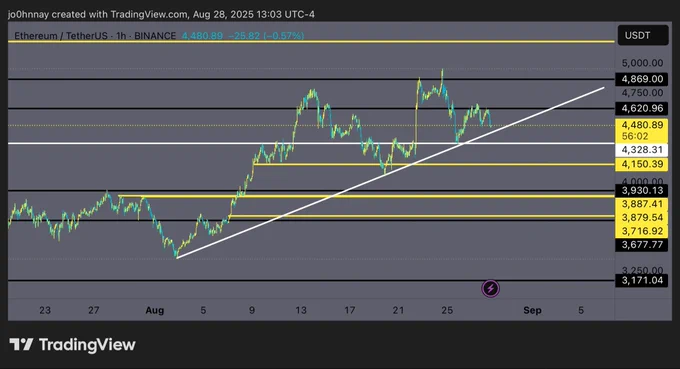The image size is (680, 369).
Task: Click the current price 4,480.89 label
Action: click(x=642, y=125)
